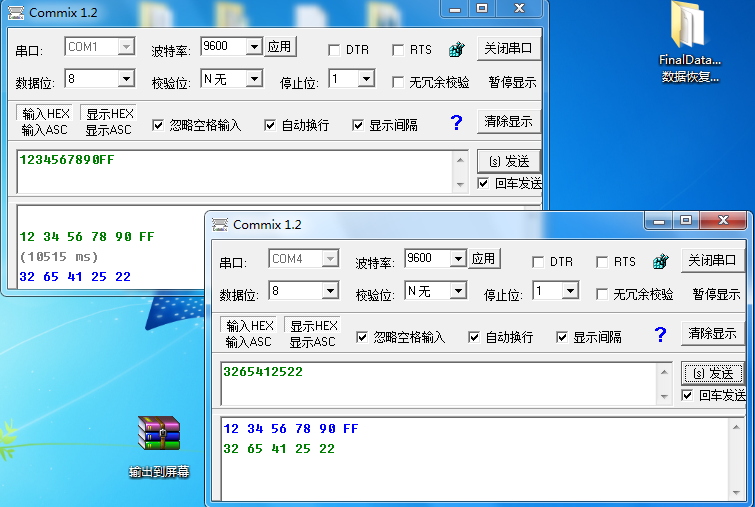The height and width of the screenshot is (507, 755).
Task: Click the blue help question mark in the COM4 window
Action: point(661,335)
